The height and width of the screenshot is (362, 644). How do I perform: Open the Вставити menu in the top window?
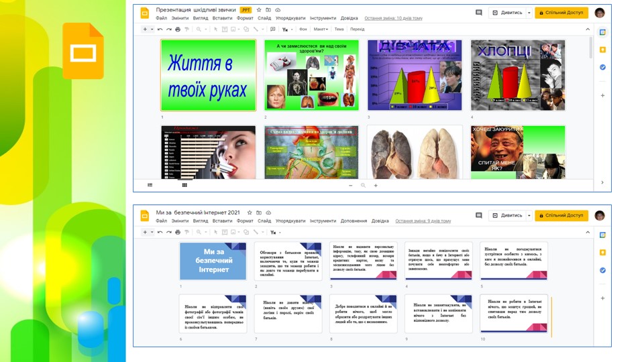(x=222, y=18)
